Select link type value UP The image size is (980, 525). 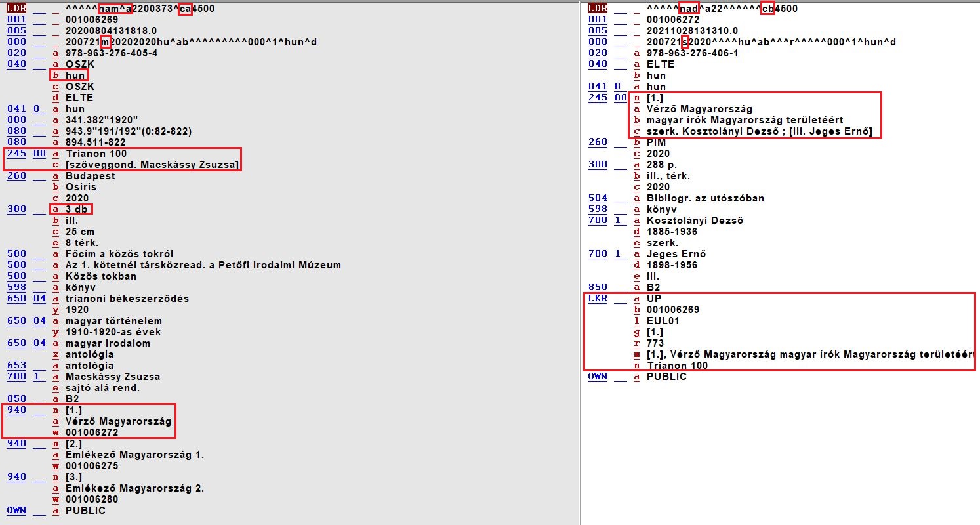coord(654,299)
